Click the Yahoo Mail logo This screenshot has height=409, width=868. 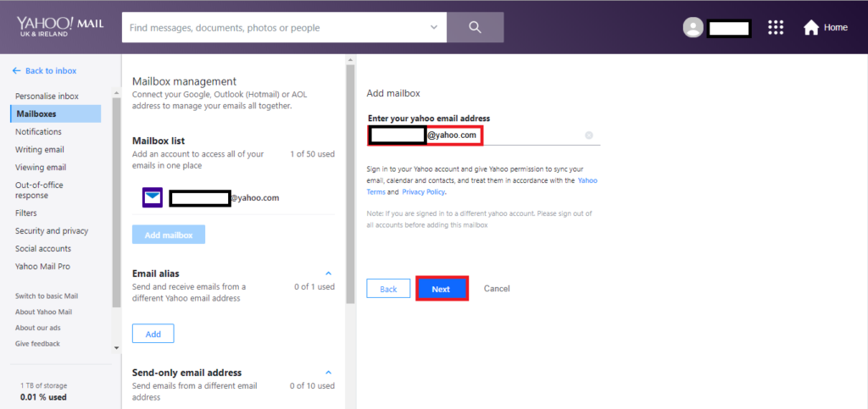58,27
